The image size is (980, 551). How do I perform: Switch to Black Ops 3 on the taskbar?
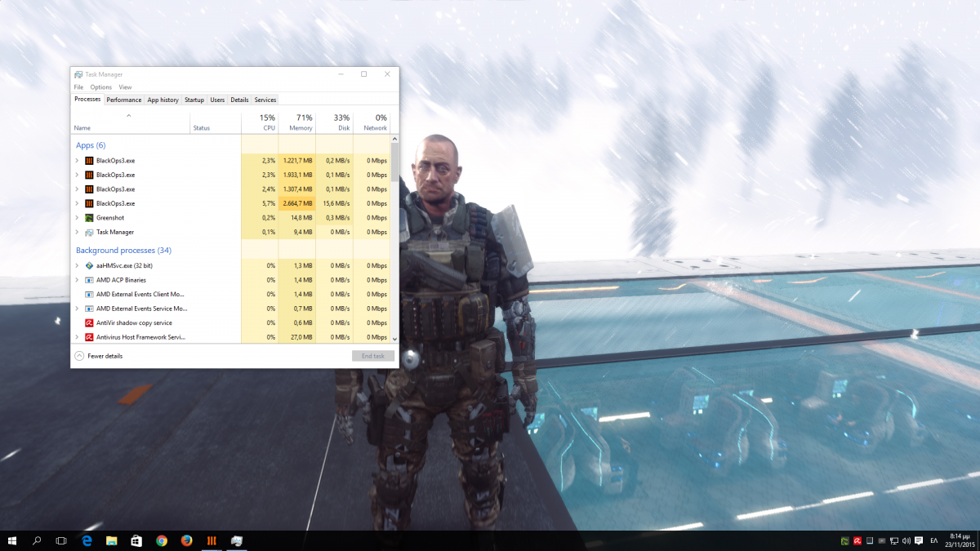212,540
